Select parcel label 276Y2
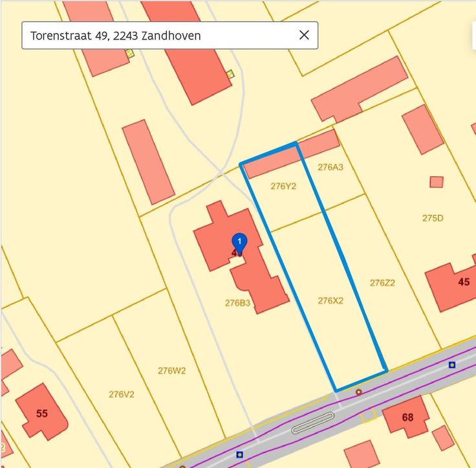476x468 pixels. pos(283,186)
